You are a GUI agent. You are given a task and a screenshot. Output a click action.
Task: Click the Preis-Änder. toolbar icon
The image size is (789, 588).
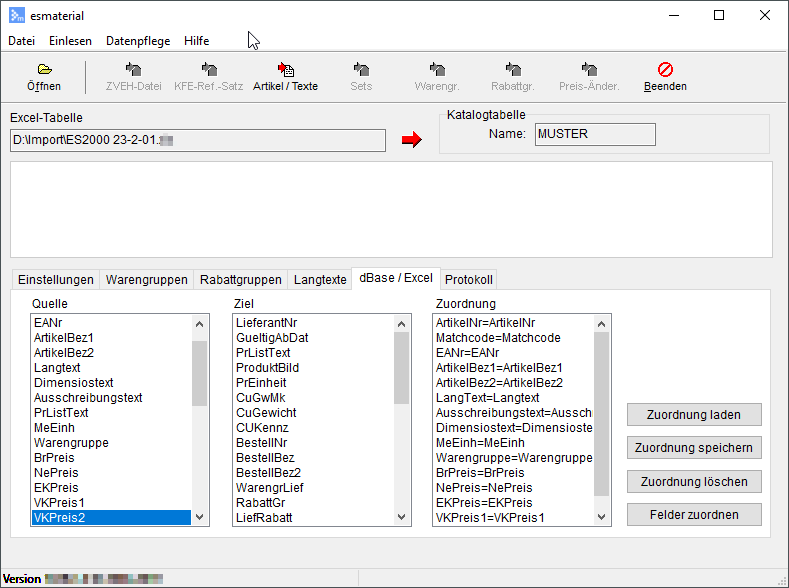589,70
